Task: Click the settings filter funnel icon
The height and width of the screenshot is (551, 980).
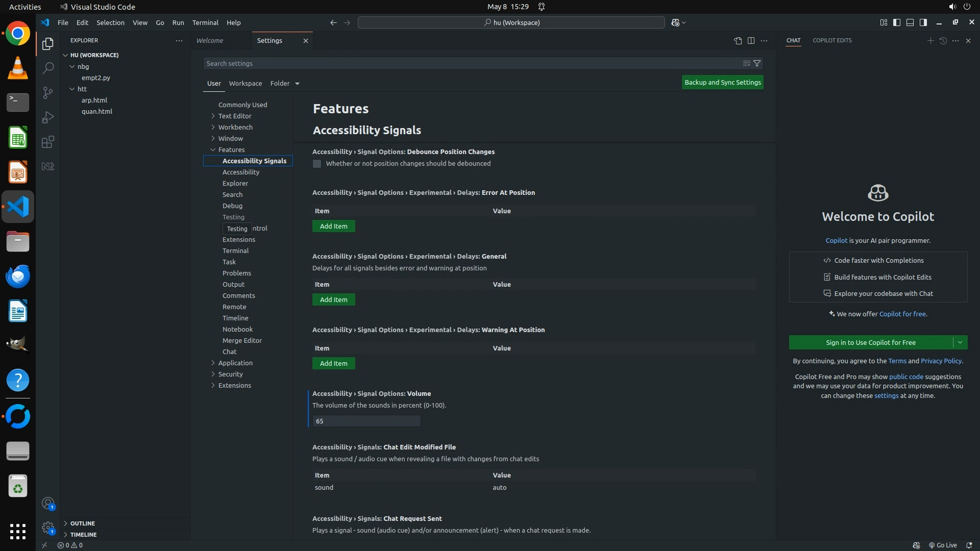Action: 757,63
